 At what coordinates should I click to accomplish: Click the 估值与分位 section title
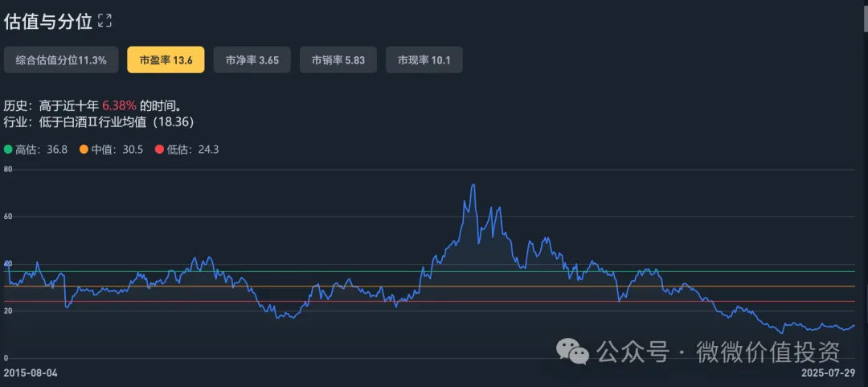48,21
